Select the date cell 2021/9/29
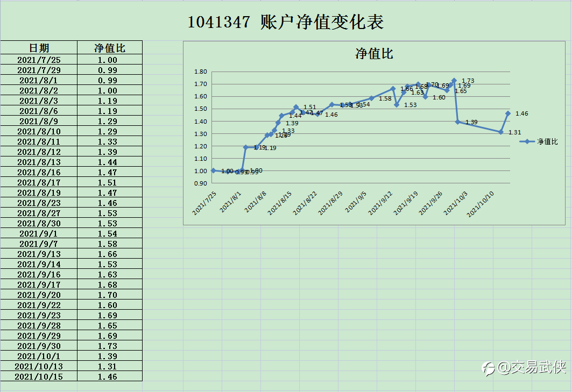Viewport: 572px width, 392px height. click(39, 336)
